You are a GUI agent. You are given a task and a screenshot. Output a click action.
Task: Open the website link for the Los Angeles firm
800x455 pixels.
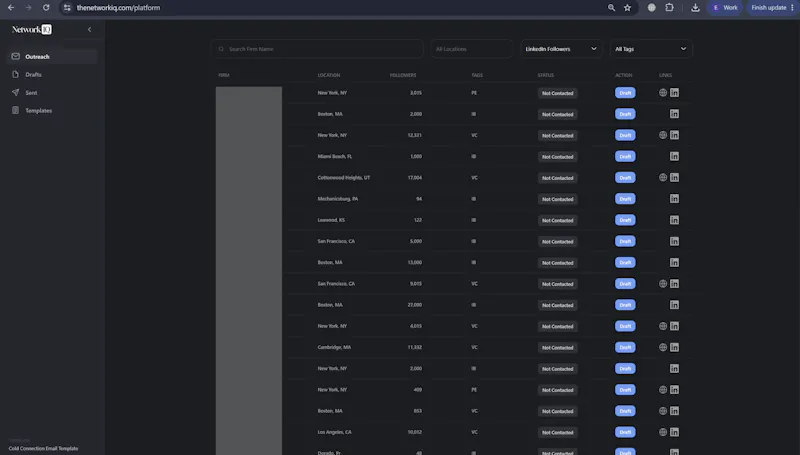(x=663, y=432)
